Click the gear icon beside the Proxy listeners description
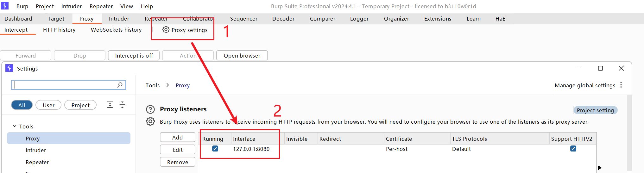Viewport: 644px width, 173px height. coord(150,121)
